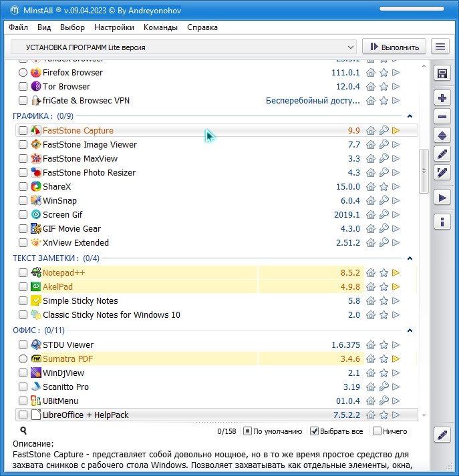Screen dimensions: 459x476
Task: Click the magnifier search icon
Action: pyautogui.click(x=23, y=431)
